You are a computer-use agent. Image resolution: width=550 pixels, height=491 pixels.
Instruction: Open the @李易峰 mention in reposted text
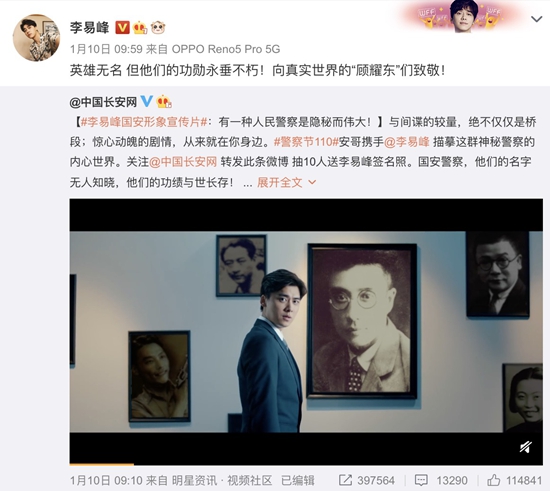tap(407, 142)
